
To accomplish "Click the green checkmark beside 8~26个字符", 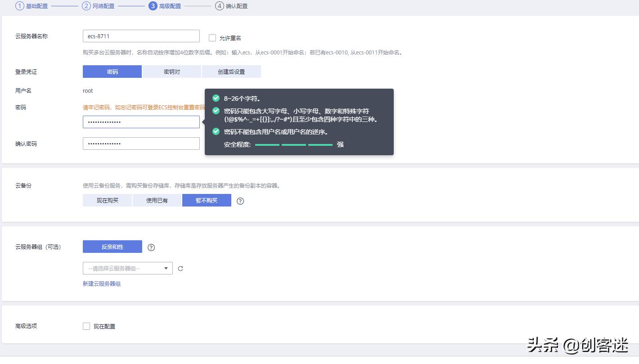I will tap(216, 98).
